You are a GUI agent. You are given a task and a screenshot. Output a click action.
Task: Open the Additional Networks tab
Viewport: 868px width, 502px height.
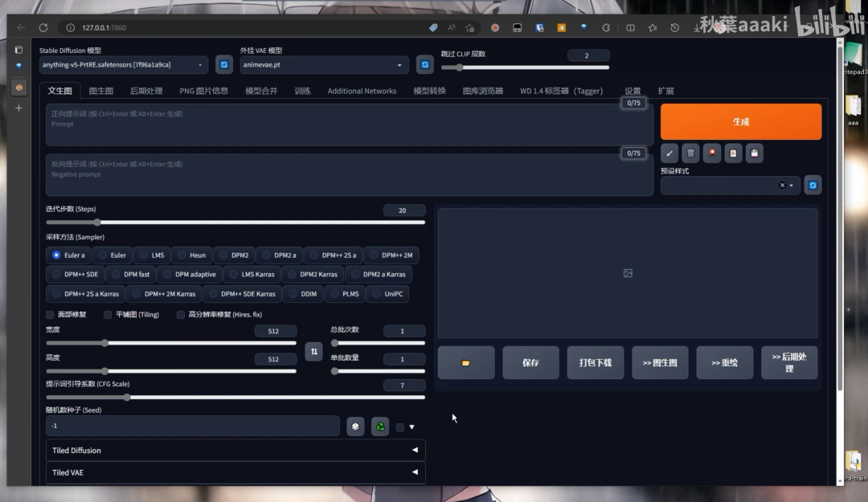362,91
